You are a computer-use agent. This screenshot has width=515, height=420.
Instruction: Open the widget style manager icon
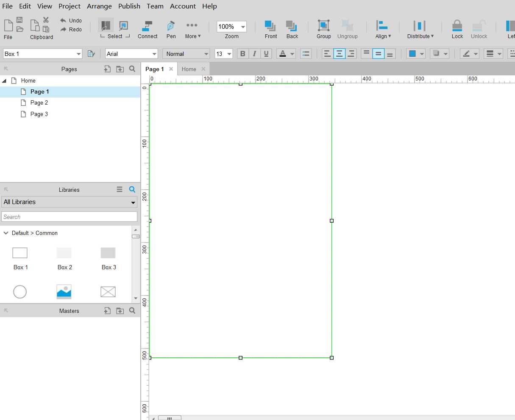(x=91, y=54)
